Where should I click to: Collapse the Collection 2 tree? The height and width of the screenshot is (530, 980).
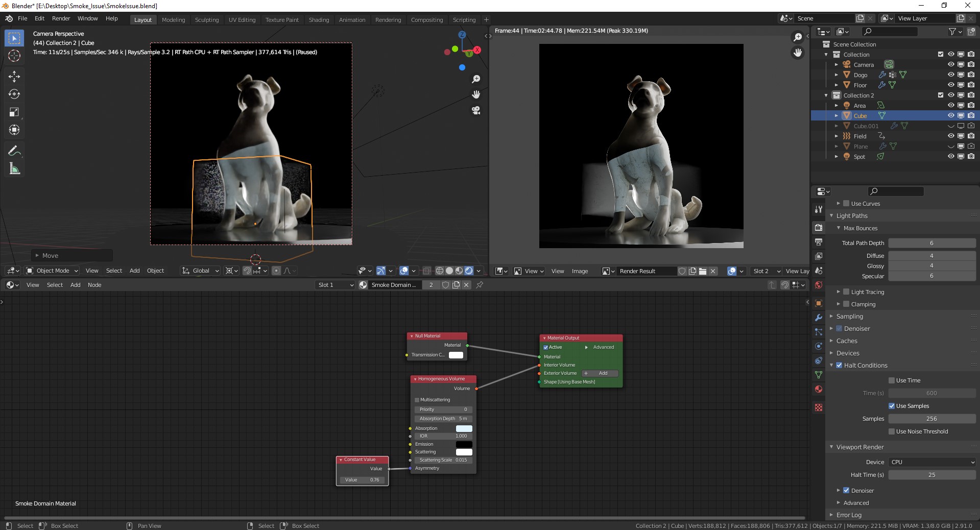pyautogui.click(x=826, y=95)
